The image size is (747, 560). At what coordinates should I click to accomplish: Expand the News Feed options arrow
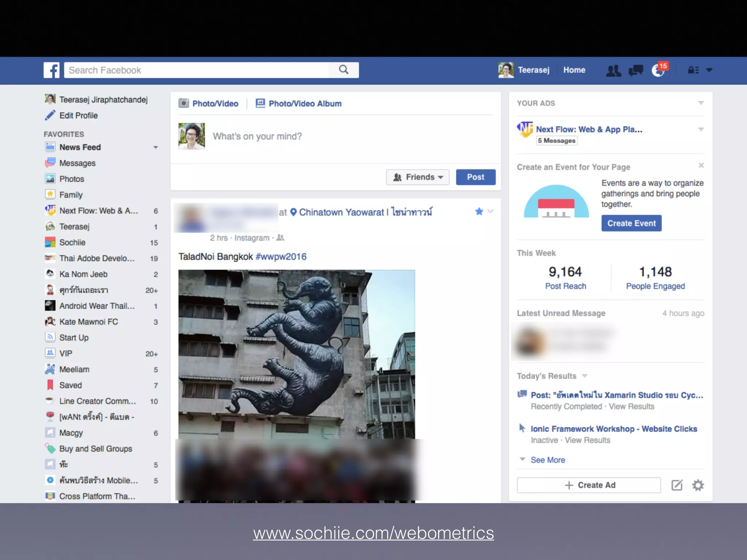(x=155, y=147)
